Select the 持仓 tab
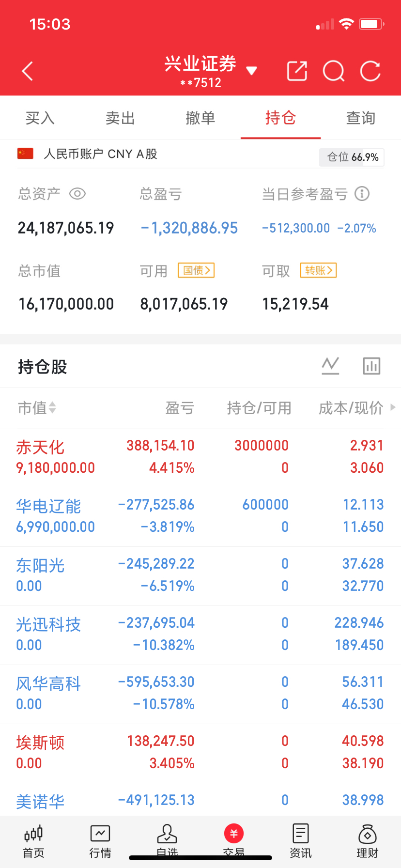401x868 pixels. (x=280, y=118)
